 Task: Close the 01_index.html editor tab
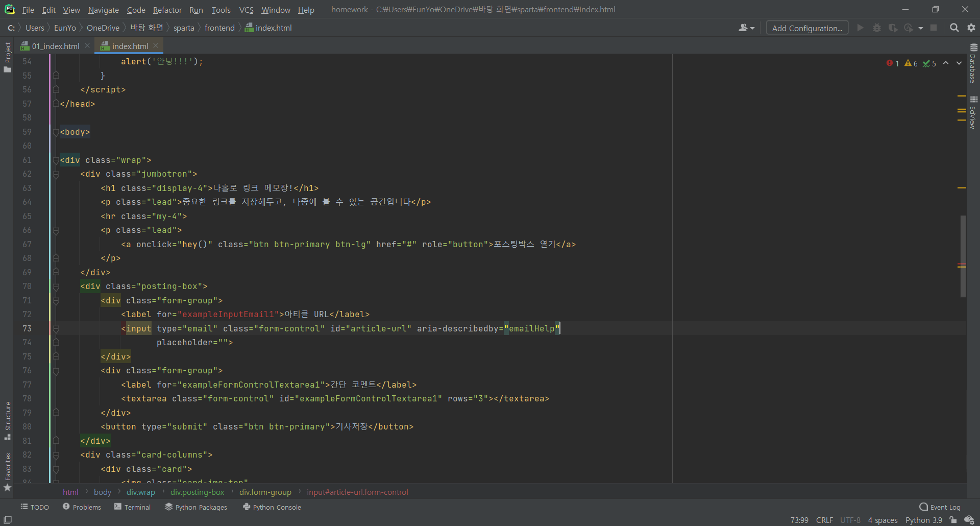tap(87, 46)
